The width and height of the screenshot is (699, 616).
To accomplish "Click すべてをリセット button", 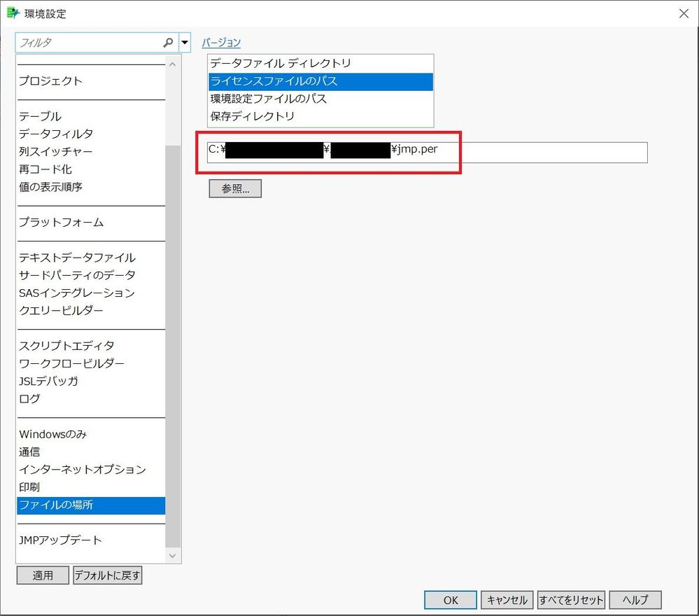I will (571, 600).
